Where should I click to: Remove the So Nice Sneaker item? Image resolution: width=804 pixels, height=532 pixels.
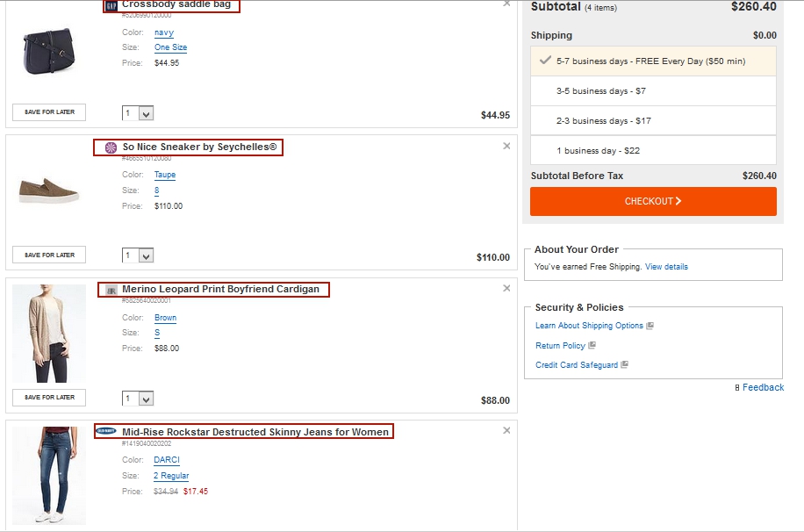[x=506, y=146]
